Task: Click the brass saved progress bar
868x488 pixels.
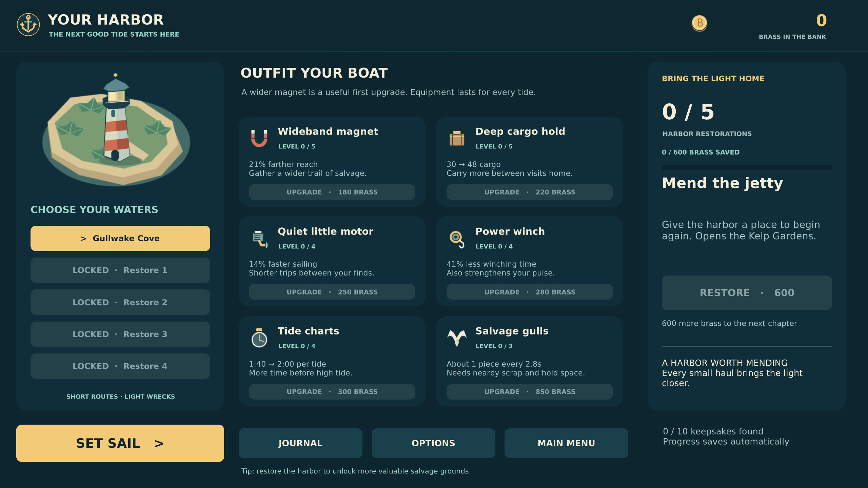Action: (747, 168)
